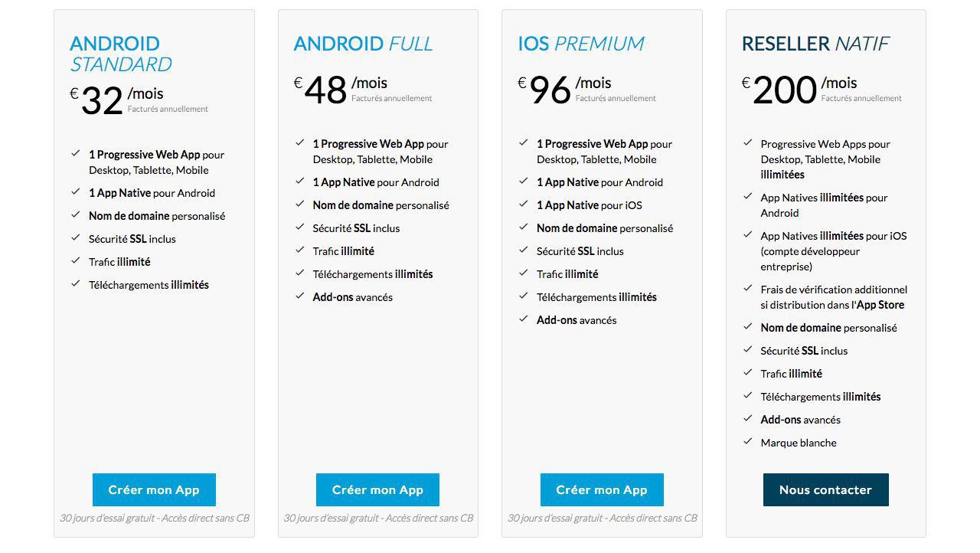This screenshot has width=980, height=553.
Task: Click checkmark beside Trafic illimité in Android Standard
Action: 76,261
